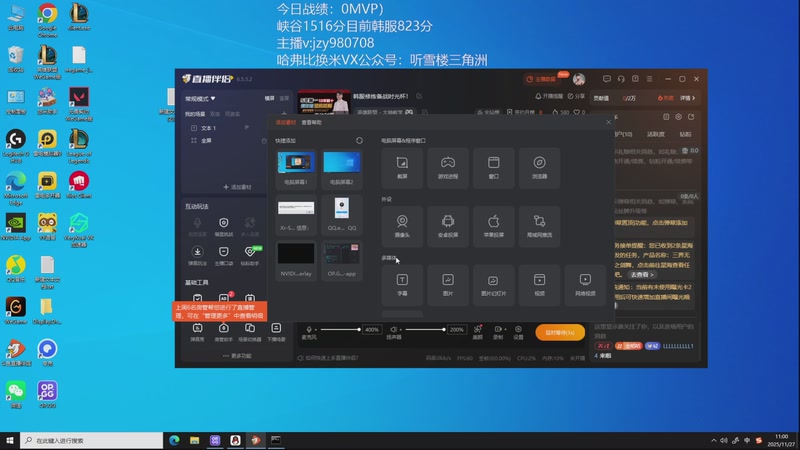Select the 电脑屏幕1 screen thumbnail
Screen dimensions: 800x450
296,168
